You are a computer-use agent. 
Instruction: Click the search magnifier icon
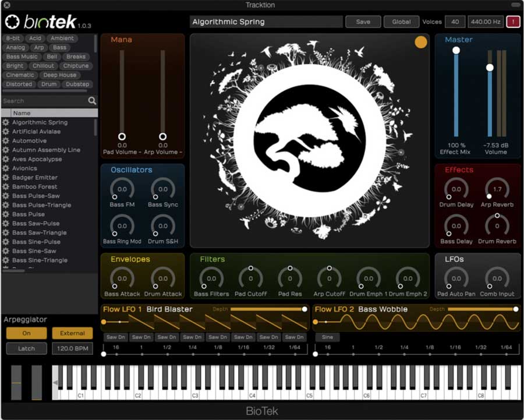point(92,101)
